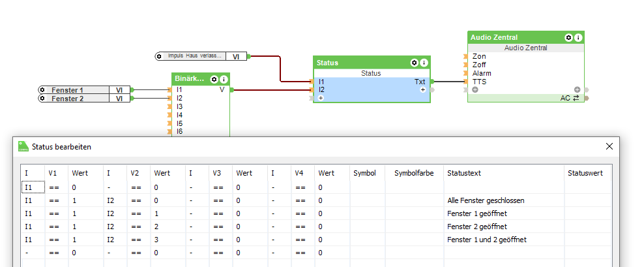Show info for Audio Zentral block

click(578, 38)
